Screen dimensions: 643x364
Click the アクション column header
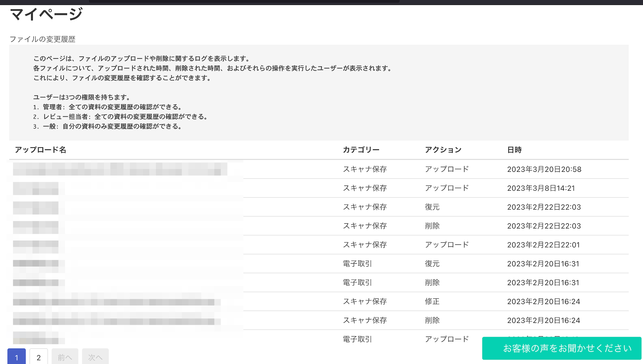[443, 150]
